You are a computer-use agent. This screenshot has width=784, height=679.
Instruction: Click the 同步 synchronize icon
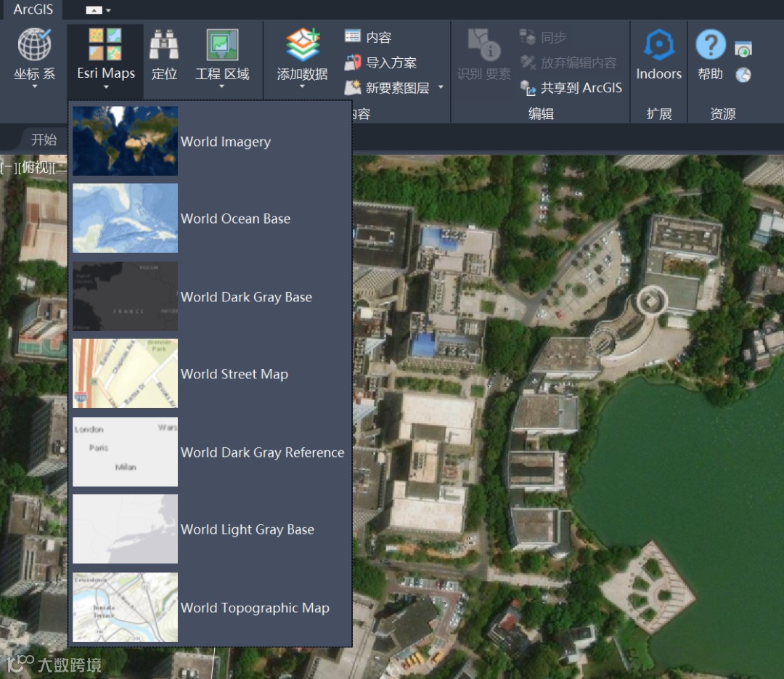(528, 36)
